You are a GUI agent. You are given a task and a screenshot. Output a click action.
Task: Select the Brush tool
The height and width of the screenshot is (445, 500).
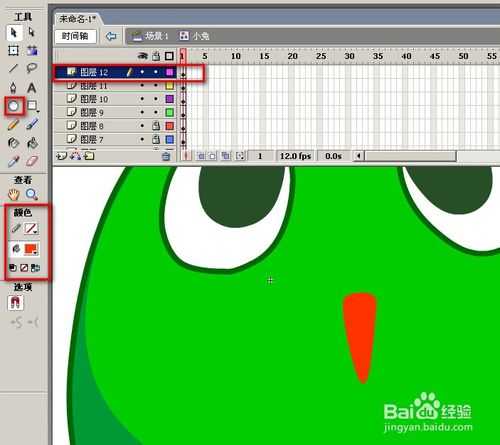tap(32, 125)
